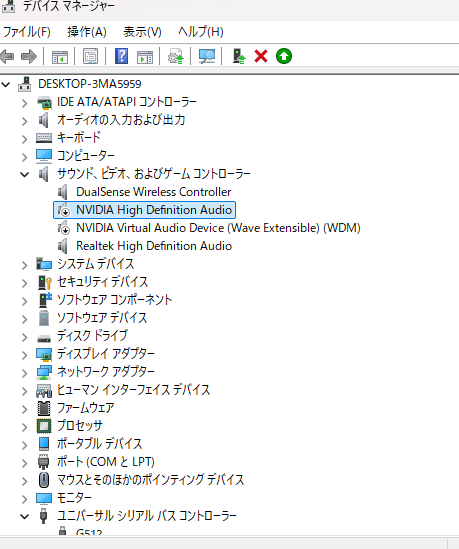Viewport: 459px width, 549px height.
Task: Select the キーボード label
Action: pos(79,138)
